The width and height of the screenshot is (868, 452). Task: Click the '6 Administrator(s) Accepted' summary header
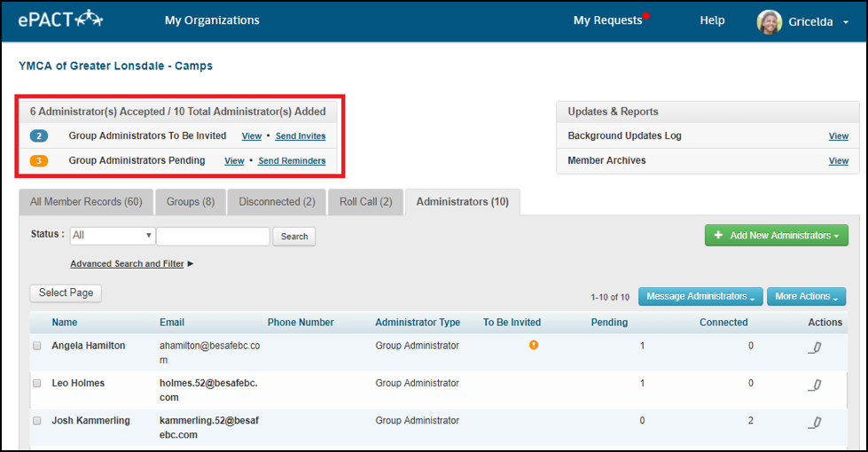coord(177,112)
